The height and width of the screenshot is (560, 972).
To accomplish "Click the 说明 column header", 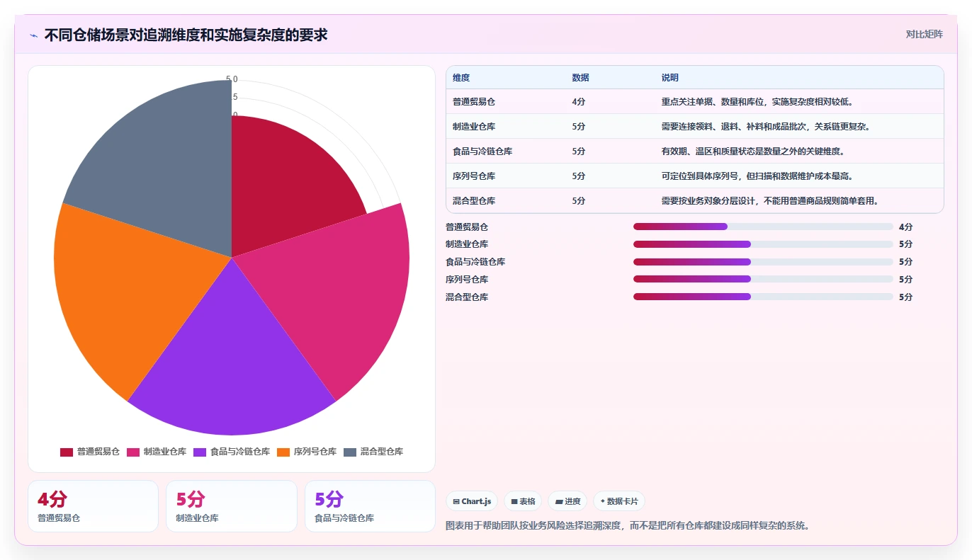I will tap(669, 78).
